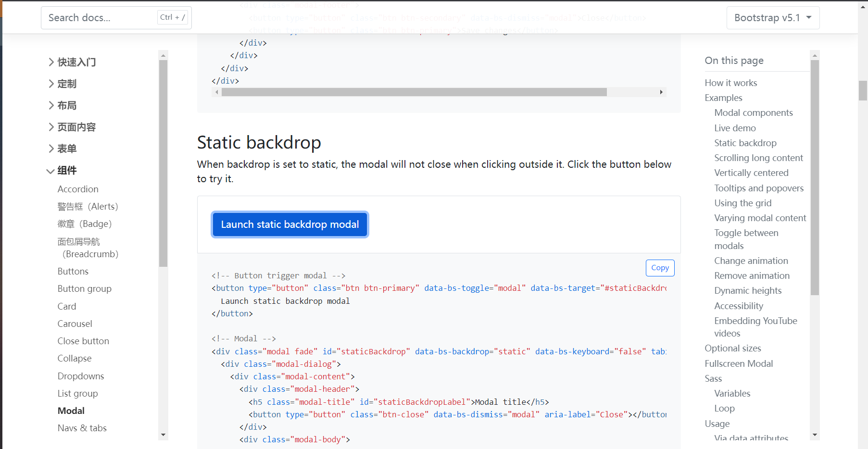This screenshot has width=868, height=449.
Task: Click the On this page scrollbar thumb
Action: point(815,177)
